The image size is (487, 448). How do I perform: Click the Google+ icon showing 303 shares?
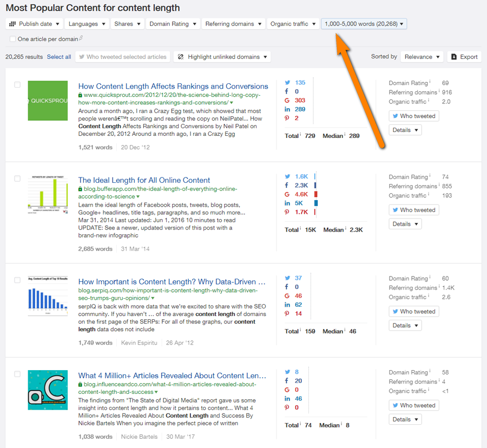[287, 100]
